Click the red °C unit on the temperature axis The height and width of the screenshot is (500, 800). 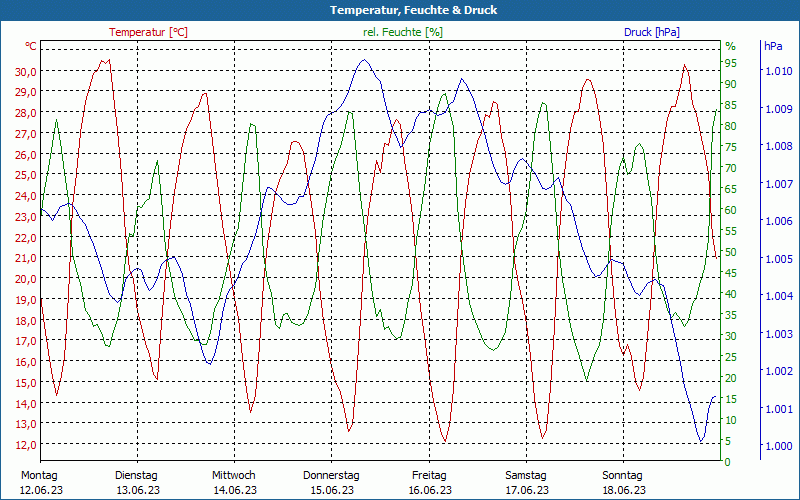(x=31, y=46)
